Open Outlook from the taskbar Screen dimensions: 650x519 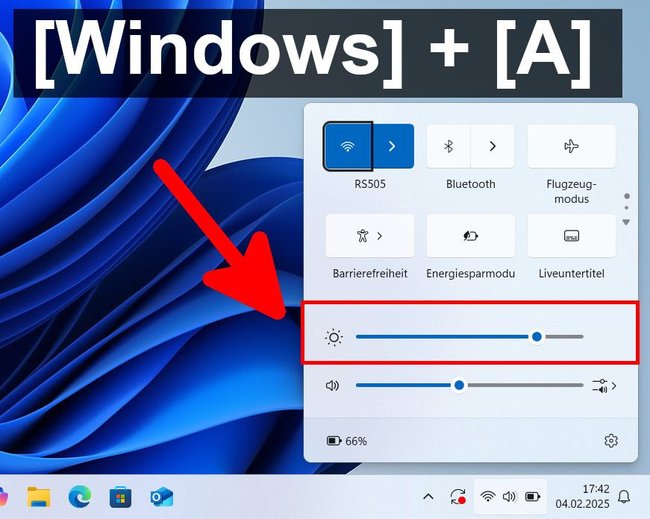coord(162,497)
